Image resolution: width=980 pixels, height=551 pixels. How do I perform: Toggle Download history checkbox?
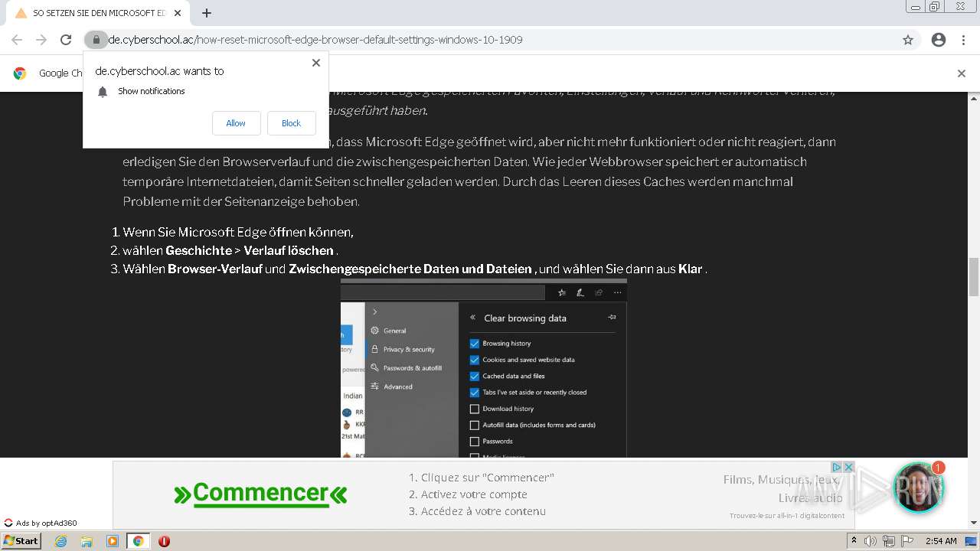point(475,409)
